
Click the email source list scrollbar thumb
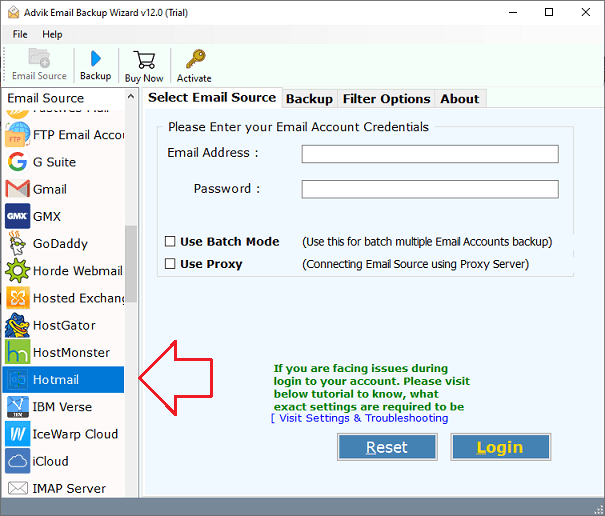point(131,264)
